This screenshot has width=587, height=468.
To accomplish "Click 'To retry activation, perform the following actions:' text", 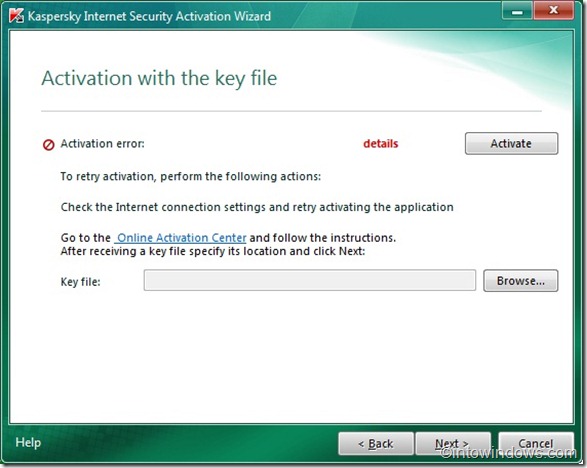I will coord(191,176).
